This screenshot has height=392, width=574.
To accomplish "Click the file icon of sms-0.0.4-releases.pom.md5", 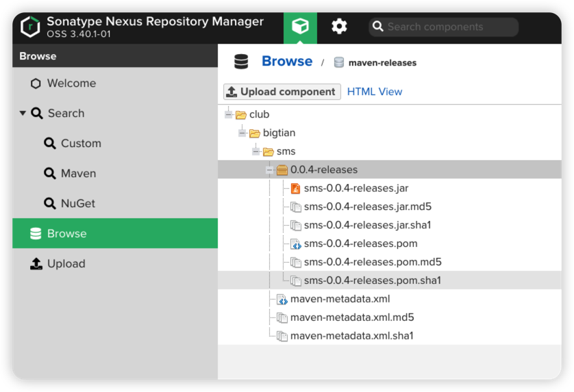I will (296, 262).
